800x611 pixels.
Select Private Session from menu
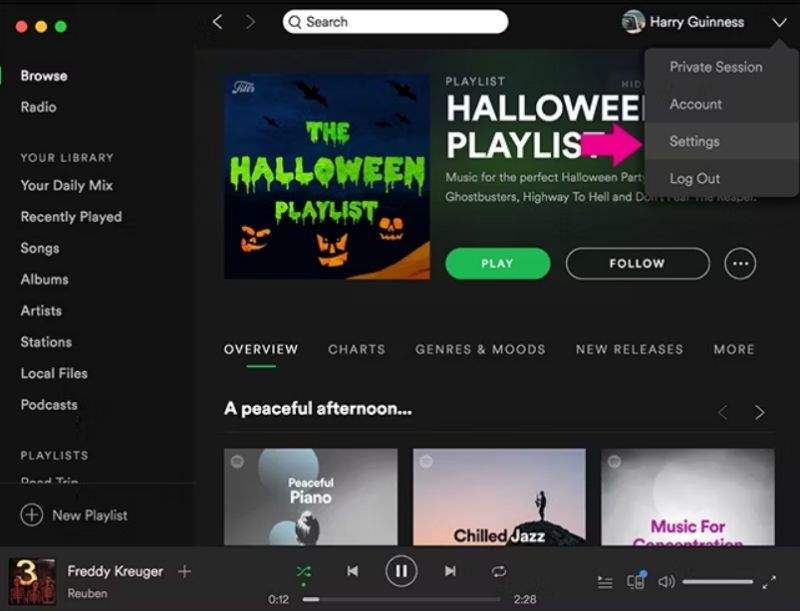[x=716, y=67]
